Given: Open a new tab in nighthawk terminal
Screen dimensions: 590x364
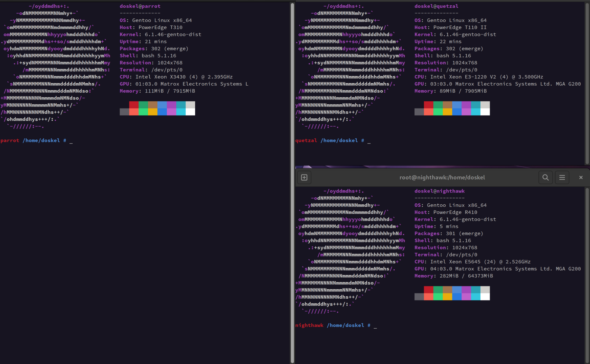Looking at the screenshot, I should pyautogui.click(x=304, y=177).
